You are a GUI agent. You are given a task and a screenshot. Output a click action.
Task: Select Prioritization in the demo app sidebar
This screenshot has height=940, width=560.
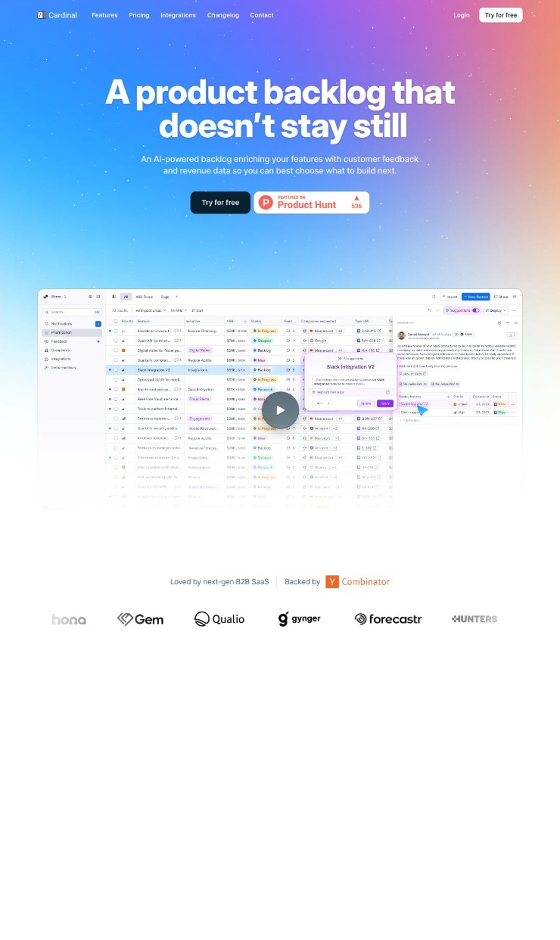(x=72, y=332)
